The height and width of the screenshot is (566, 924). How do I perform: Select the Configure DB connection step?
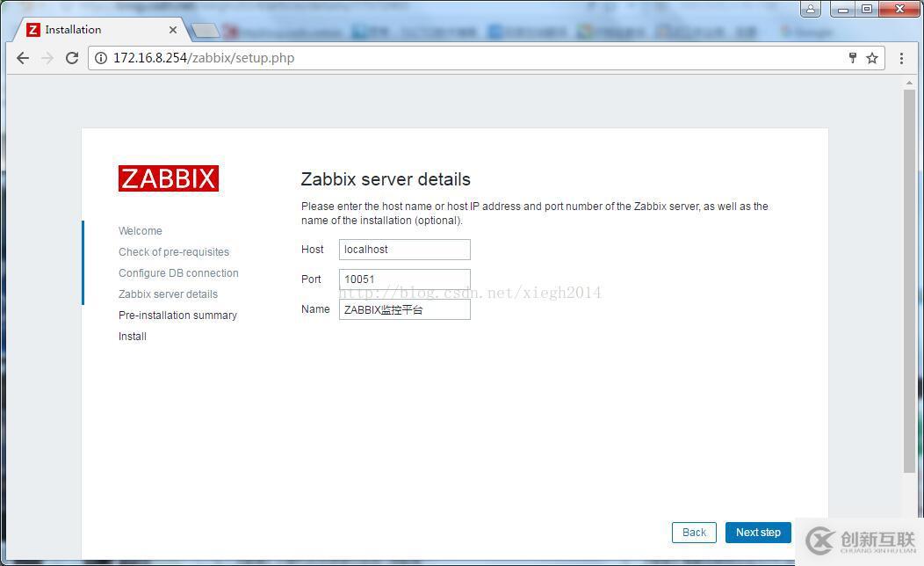[178, 272]
